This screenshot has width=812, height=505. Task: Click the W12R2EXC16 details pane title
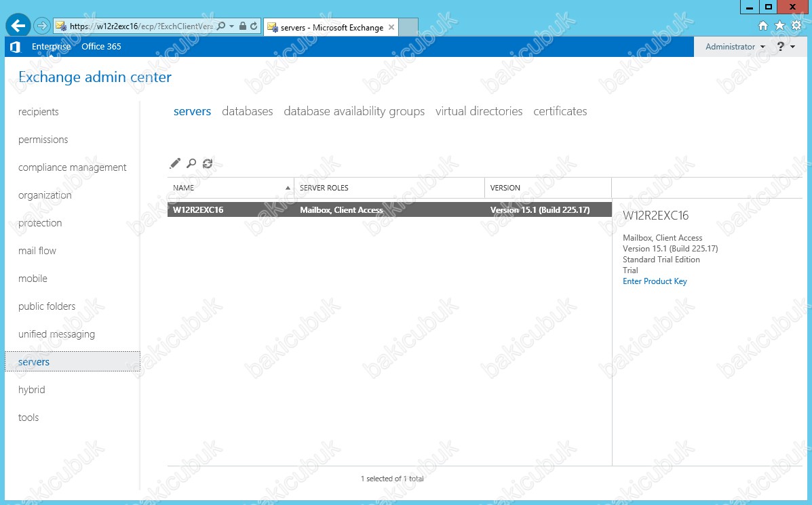coord(655,216)
